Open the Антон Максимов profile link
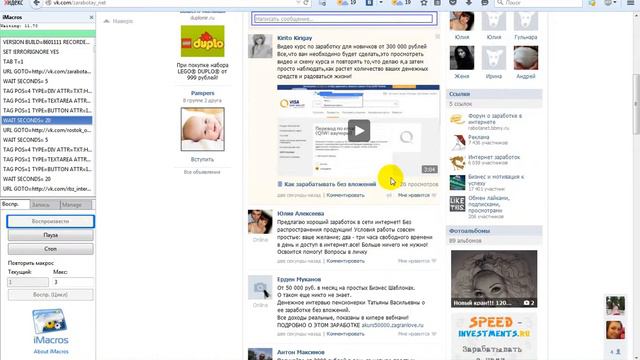This screenshot has height=360, width=640. (301, 352)
